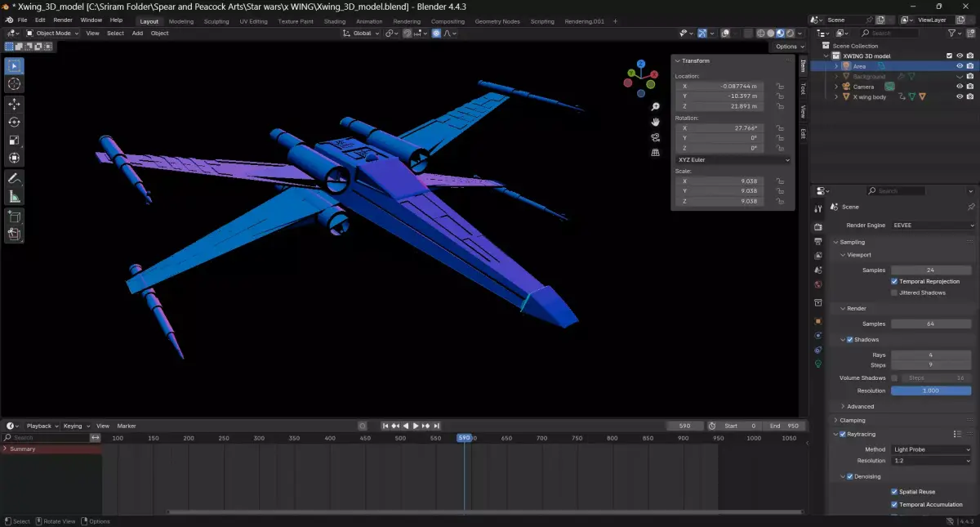Screen dimensions: 980x527
Task: Open the viewport Options button
Action: 790,47
